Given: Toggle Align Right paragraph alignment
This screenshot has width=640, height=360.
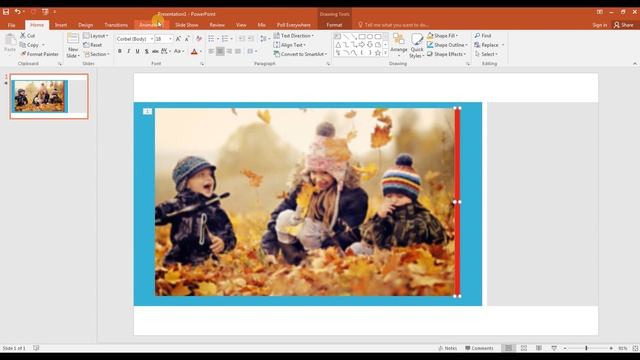Looking at the screenshot, I should [x=229, y=51].
